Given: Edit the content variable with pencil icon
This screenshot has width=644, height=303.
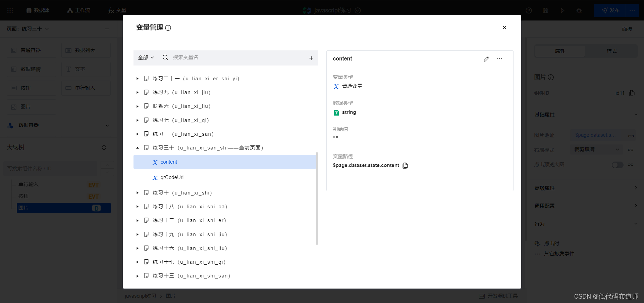Looking at the screenshot, I should [486, 59].
